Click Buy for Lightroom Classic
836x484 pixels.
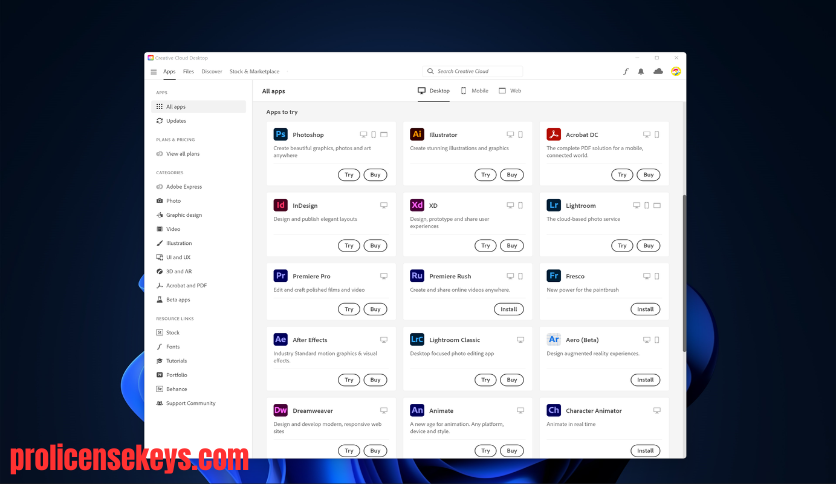(x=512, y=380)
